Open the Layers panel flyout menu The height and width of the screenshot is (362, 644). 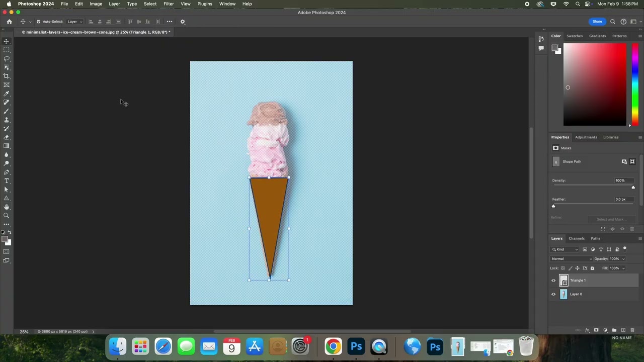coord(640,238)
